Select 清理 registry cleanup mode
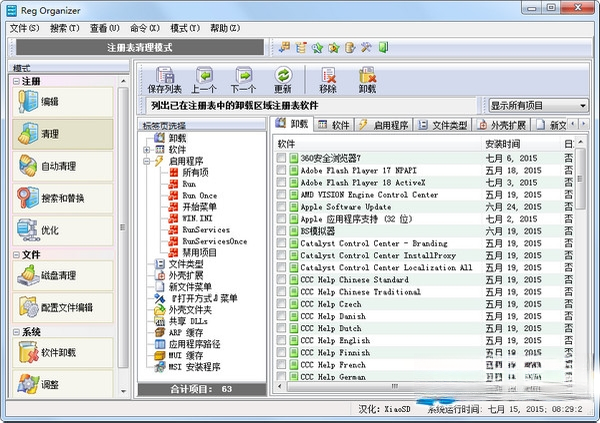This screenshot has width=600, height=423. (63, 134)
